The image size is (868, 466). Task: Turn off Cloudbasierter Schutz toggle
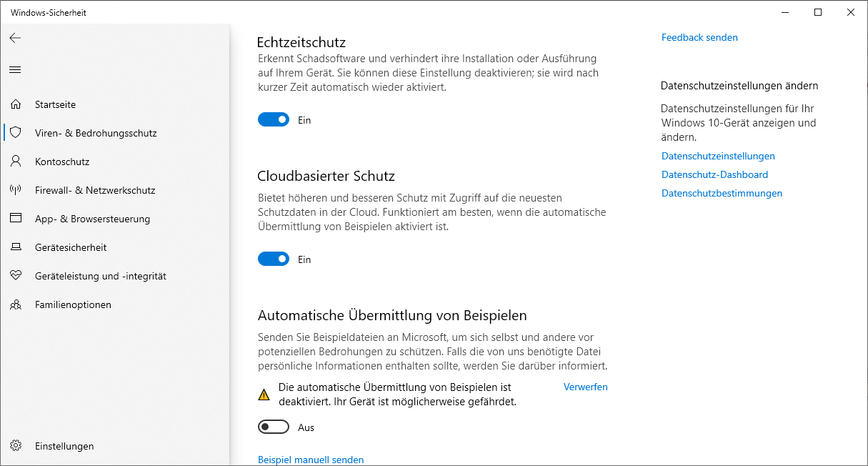[274, 259]
